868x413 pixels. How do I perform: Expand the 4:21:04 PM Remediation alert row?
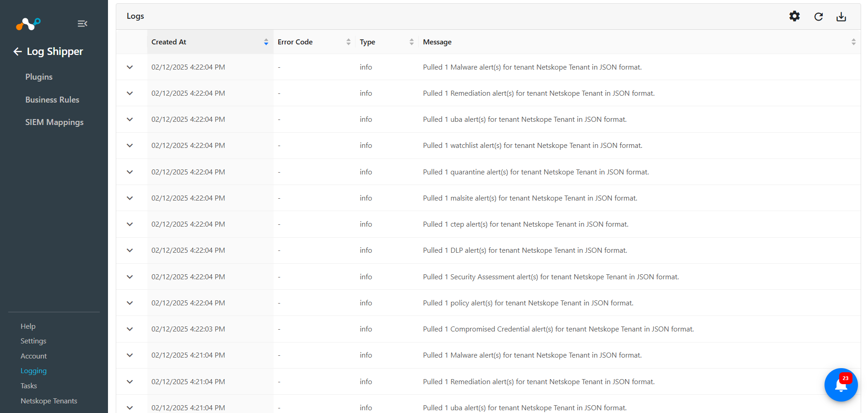pos(130,382)
